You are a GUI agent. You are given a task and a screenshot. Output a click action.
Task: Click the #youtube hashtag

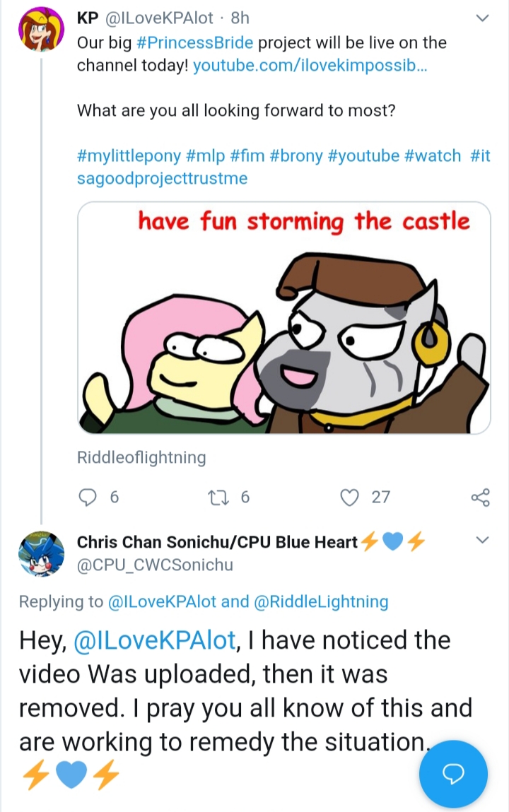point(364,155)
